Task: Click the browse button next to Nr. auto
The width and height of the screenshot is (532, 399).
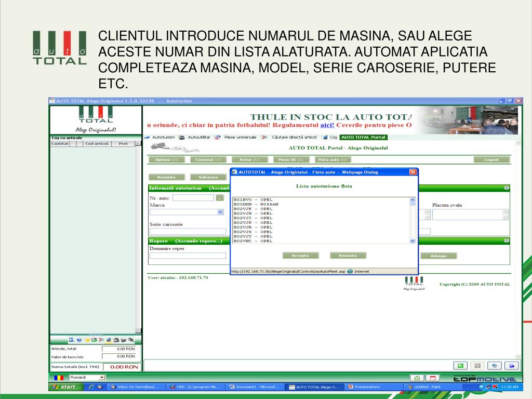Action: coord(220,198)
